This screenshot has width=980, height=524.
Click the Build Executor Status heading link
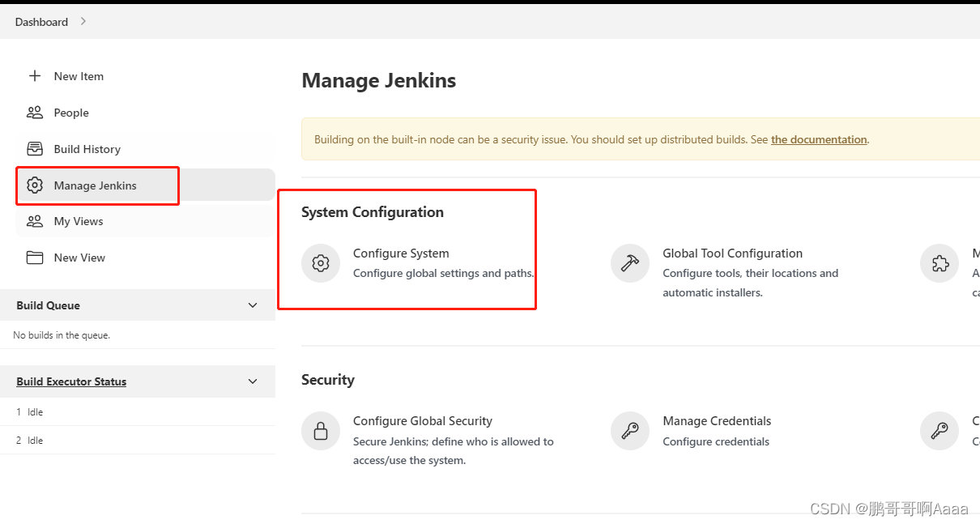coord(71,381)
